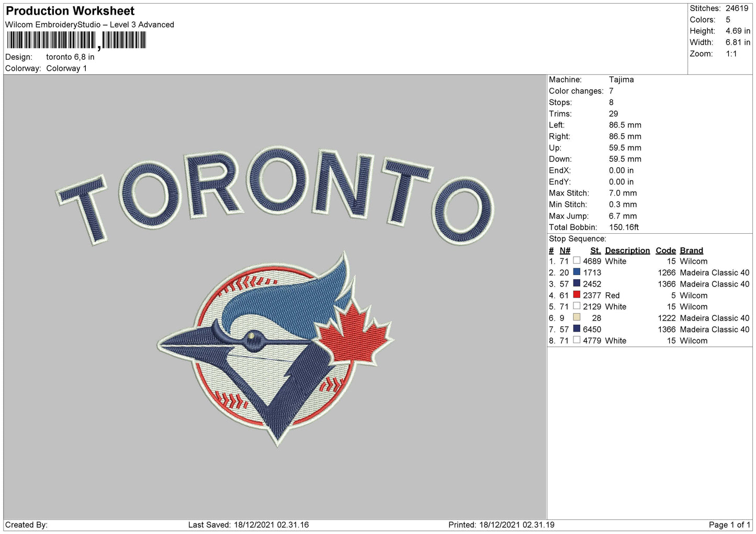Viewport: 756px width, 534px height.
Task: Click the red swatch in stop row 4
Action: (577, 294)
